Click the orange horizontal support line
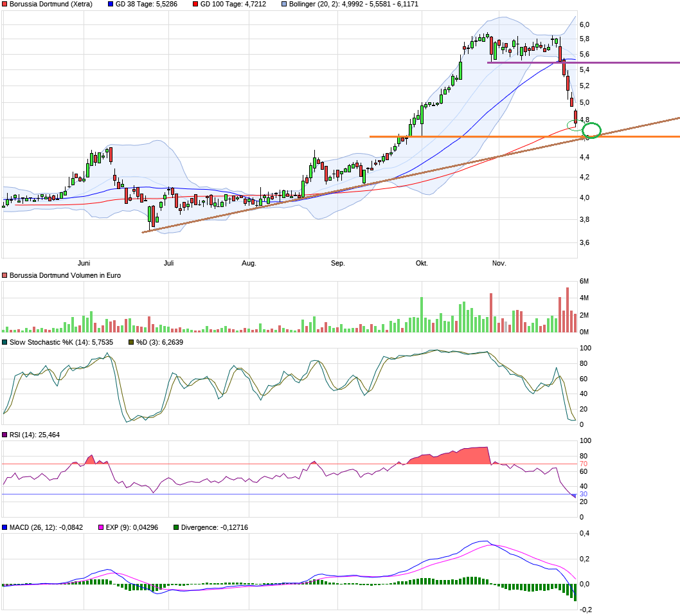The image size is (680, 616). [524, 137]
